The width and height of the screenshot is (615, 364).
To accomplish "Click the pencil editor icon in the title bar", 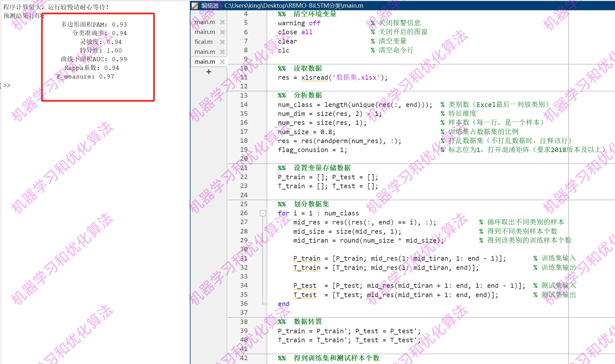I will 194,5.
